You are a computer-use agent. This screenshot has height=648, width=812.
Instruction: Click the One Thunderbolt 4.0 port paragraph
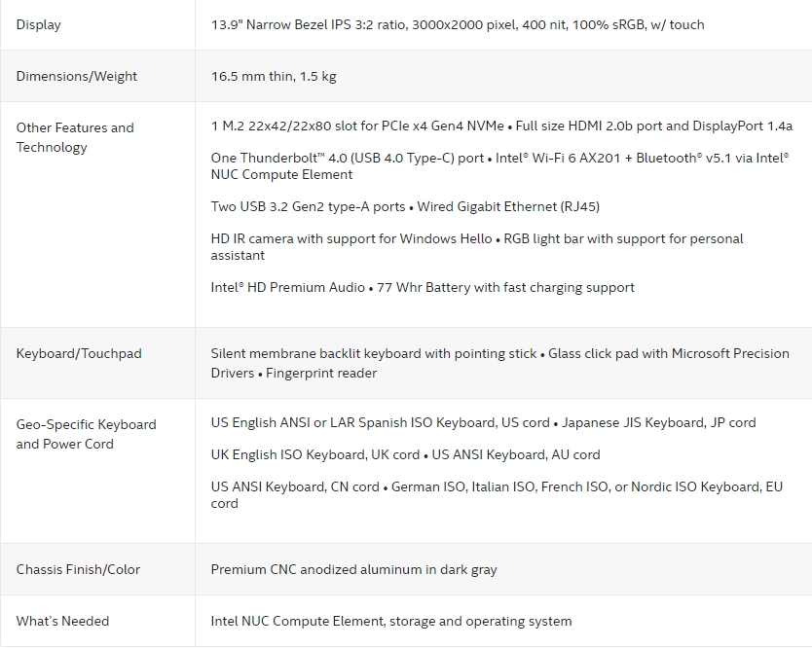499,166
